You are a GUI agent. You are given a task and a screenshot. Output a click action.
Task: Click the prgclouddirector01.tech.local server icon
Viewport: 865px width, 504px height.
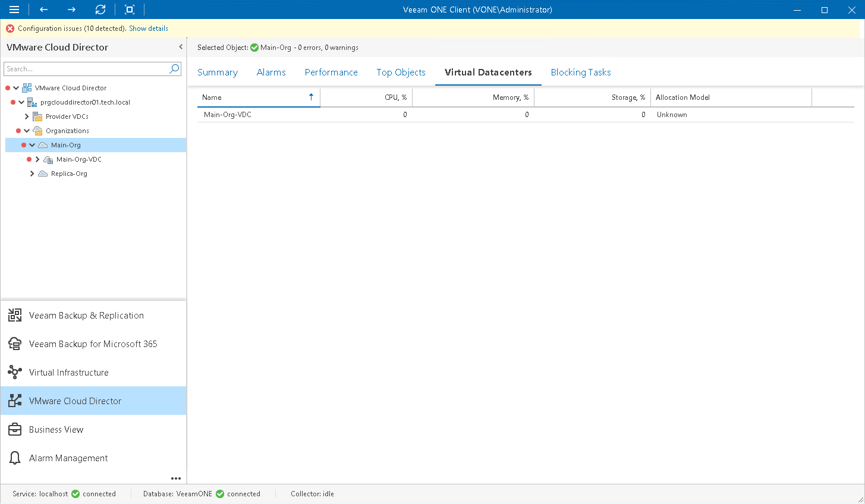(x=32, y=102)
